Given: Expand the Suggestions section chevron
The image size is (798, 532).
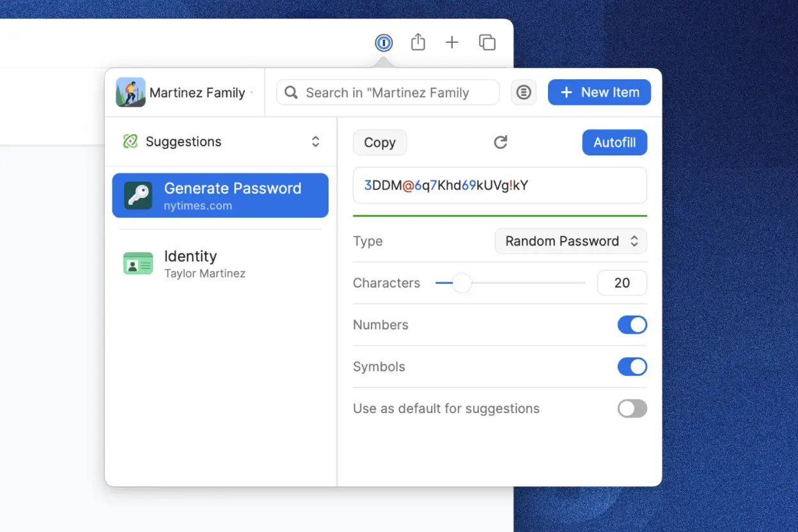Looking at the screenshot, I should pos(315,141).
